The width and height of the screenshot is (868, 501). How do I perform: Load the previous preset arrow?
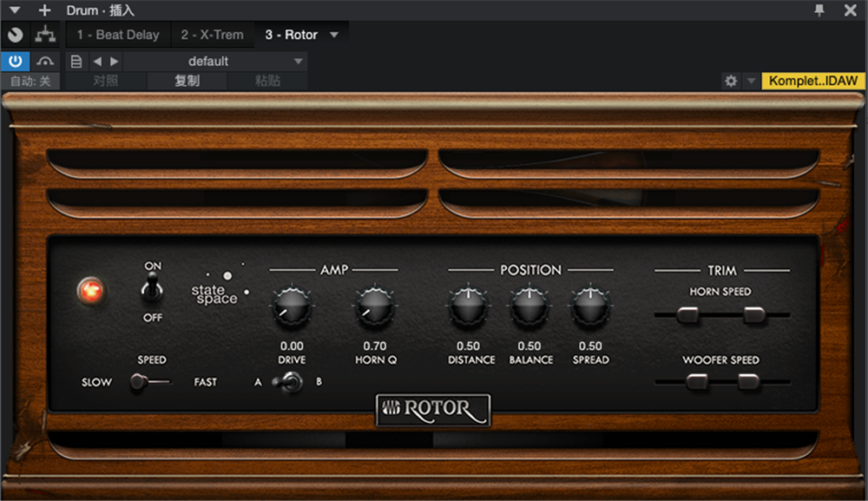97,61
